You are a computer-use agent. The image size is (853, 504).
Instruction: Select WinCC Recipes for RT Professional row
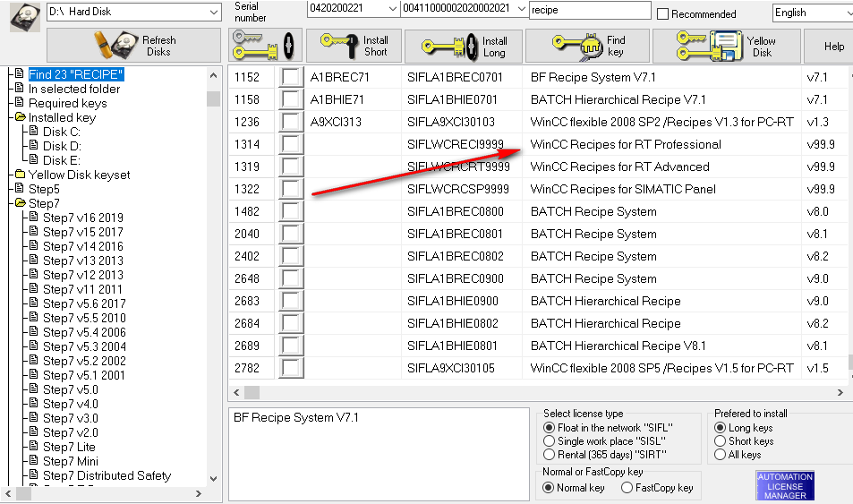(626, 144)
